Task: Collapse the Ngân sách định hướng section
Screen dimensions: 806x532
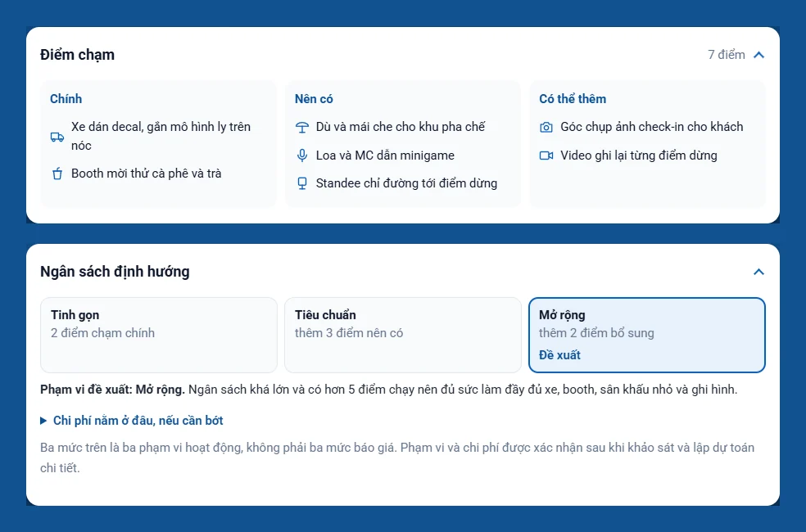Action: pyautogui.click(x=758, y=272)
